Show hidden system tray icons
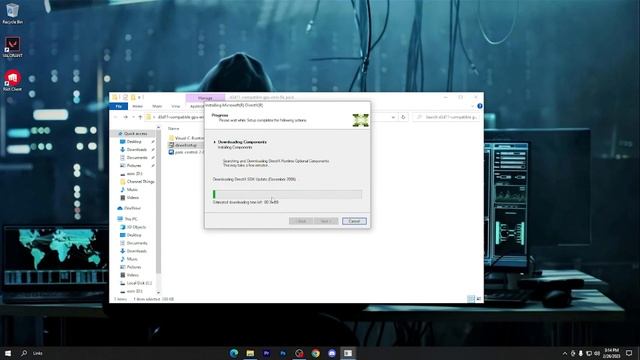Viewport: 640px width, 360px height. [x=565, y=353]
